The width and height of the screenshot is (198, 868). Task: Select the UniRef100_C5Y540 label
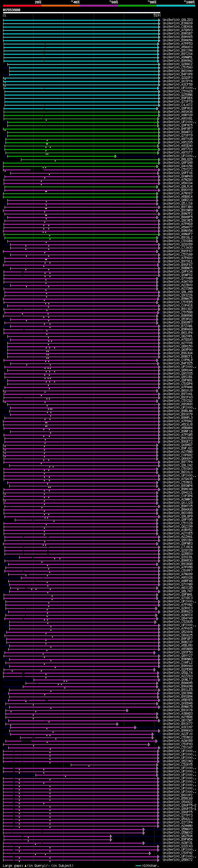(178, 68)
